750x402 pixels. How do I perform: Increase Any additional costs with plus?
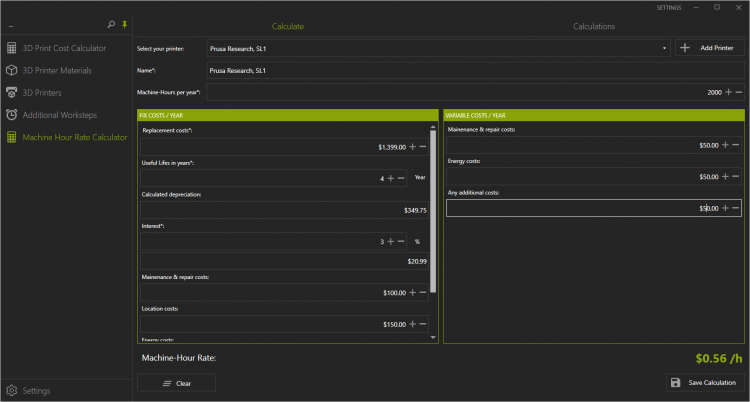coord(725,208)
